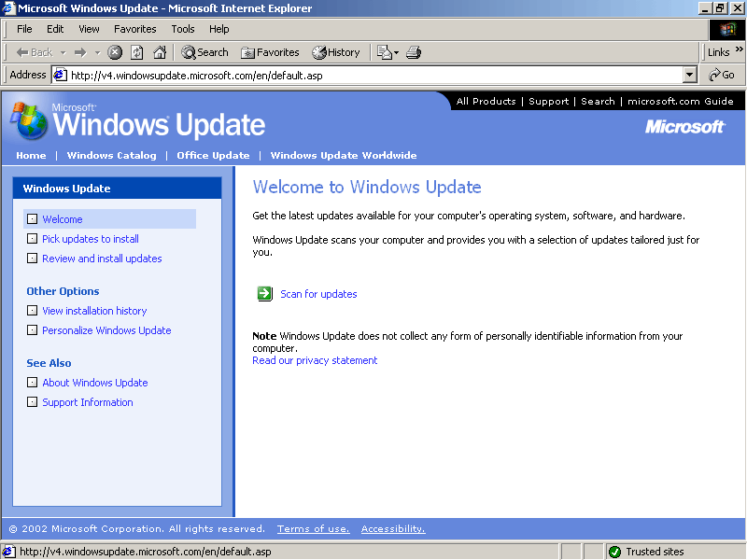The height and width of the screenshot is (560, 747).
Task: Switch to the Windows Catalog tab
Action: 111,155
